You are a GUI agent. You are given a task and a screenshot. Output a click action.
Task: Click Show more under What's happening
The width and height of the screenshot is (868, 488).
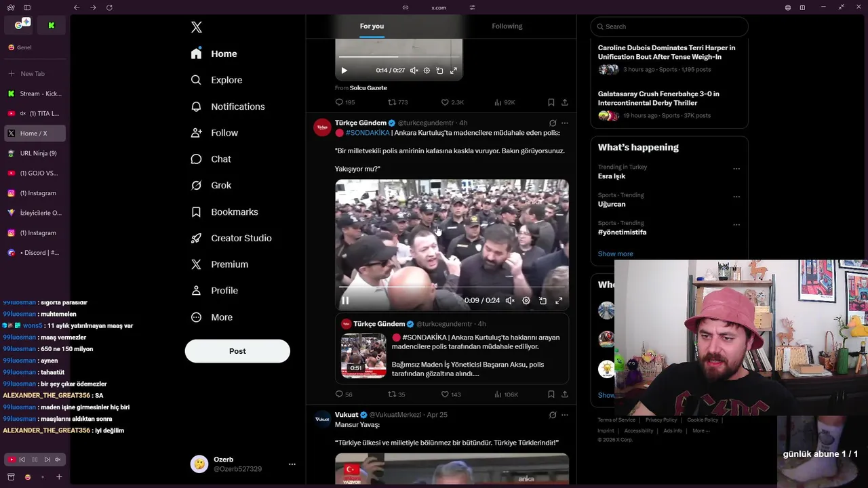(x=615, y=253)
